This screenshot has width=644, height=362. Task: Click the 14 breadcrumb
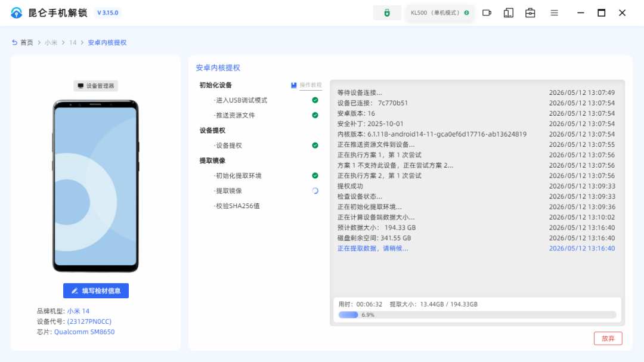tap(73, 42)
